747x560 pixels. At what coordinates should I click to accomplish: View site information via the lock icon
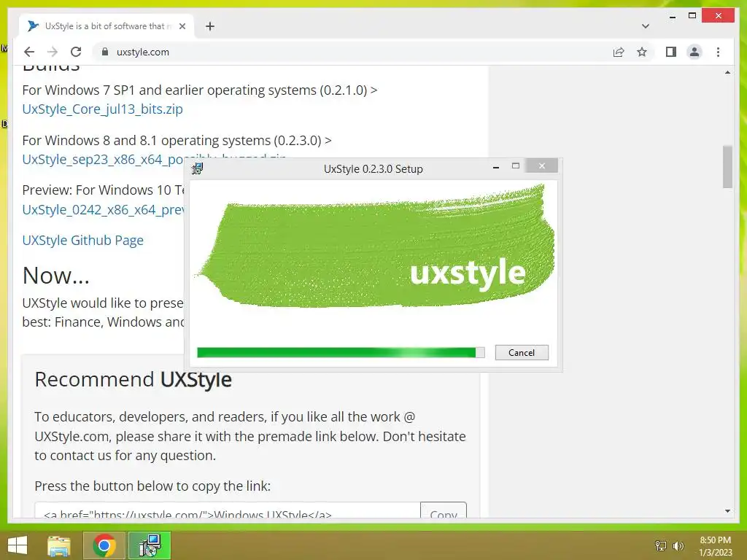click(105, 52)
